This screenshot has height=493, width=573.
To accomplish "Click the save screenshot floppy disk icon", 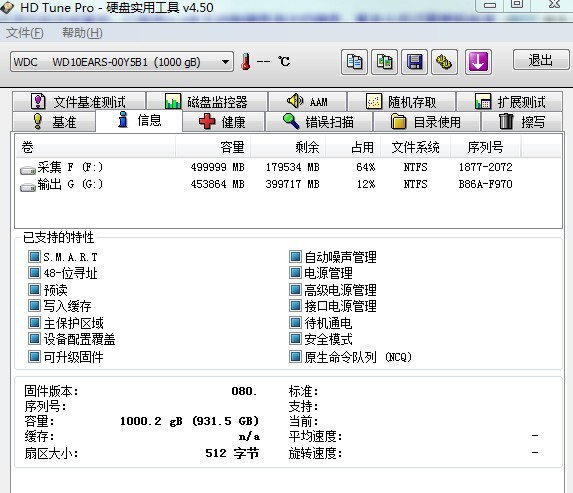I will 414,62.
